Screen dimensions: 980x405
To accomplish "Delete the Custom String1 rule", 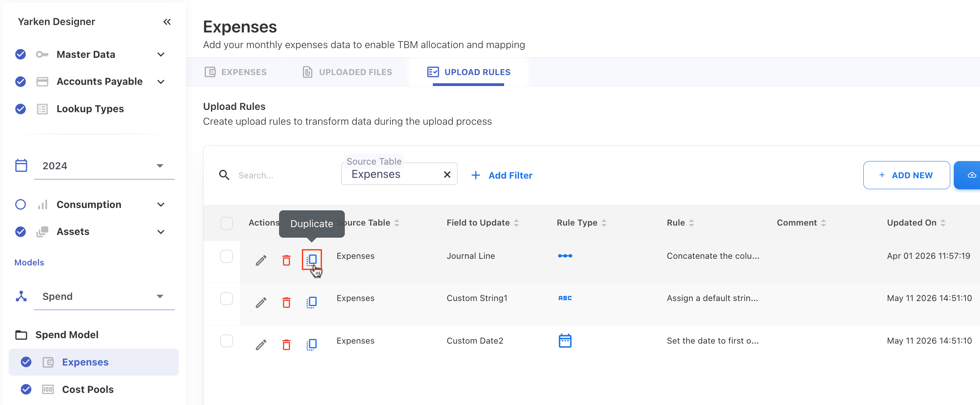I will [286, 302].
